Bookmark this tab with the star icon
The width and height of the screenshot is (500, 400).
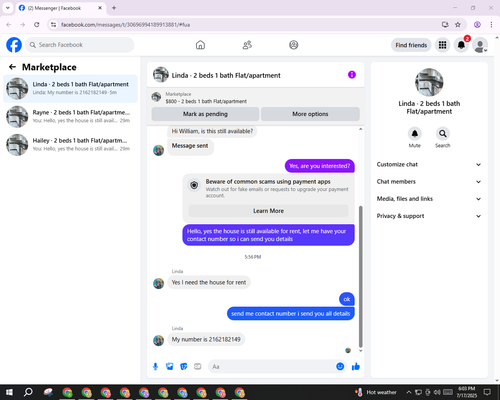[458, 25]
